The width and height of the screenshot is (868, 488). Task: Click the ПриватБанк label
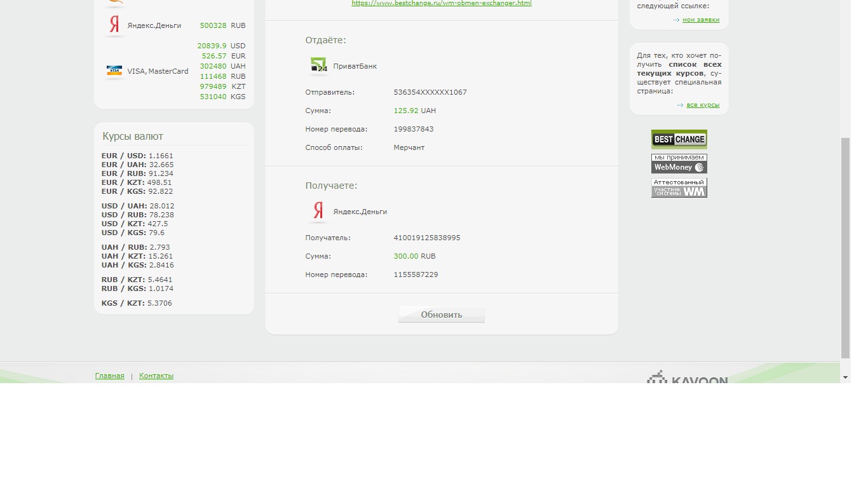coord(355,66)
